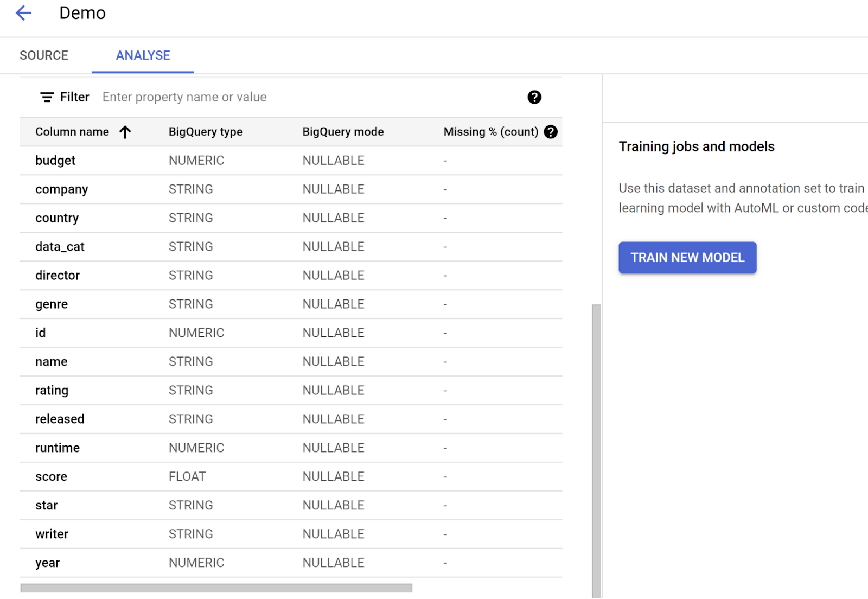Click the BigQuery mode column header
868x599 pixels.
tap(343, 131)
